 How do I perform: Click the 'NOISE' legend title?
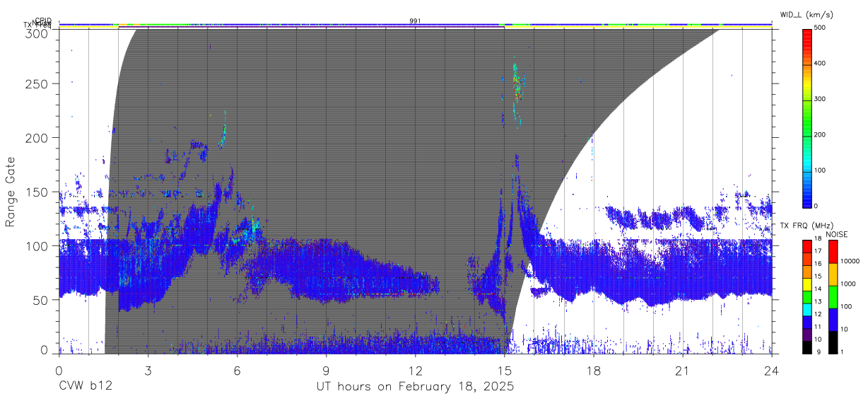click(838, 234)
